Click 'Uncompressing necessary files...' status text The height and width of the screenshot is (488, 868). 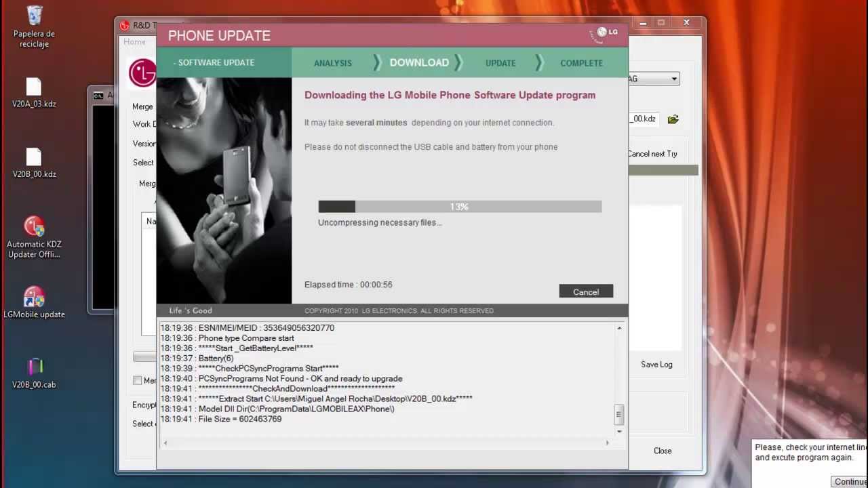380,222
